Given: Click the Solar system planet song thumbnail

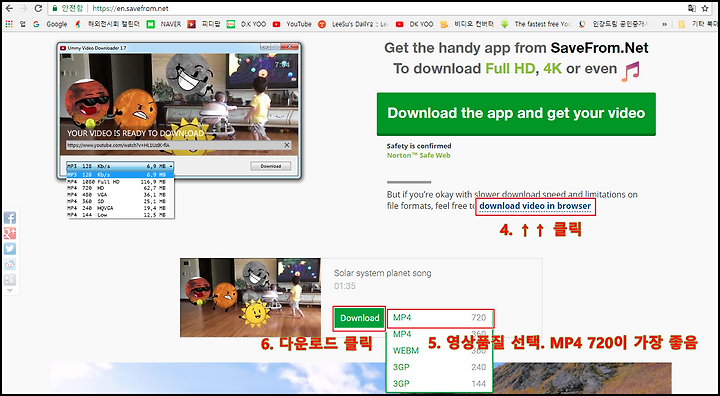Looking at the screenshot, I should click(250, 297).
